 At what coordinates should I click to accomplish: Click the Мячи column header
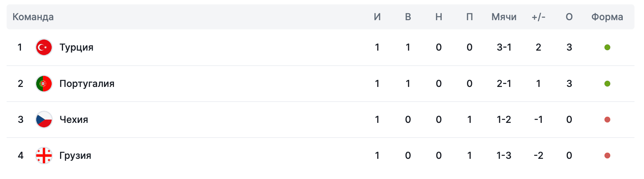pos(504,17)
